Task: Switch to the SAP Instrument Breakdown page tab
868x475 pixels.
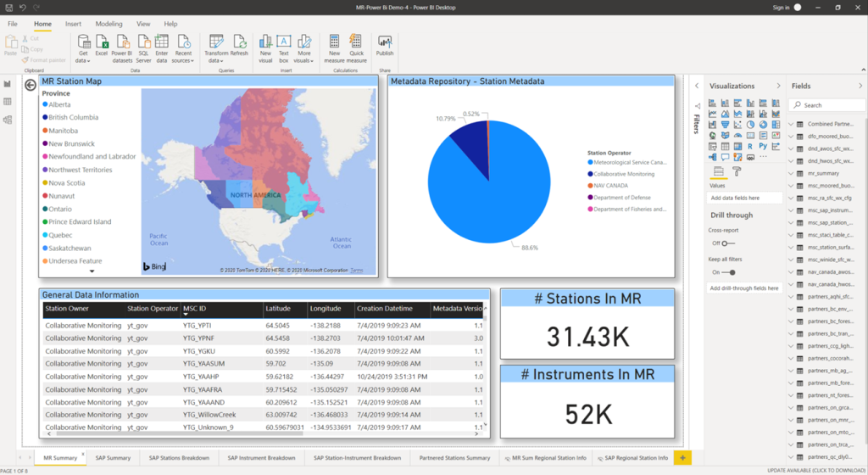Action: point(262,458)
